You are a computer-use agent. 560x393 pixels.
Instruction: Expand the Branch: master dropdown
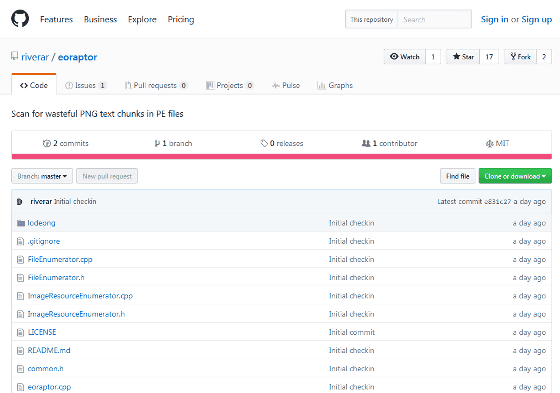click(42, 176)
